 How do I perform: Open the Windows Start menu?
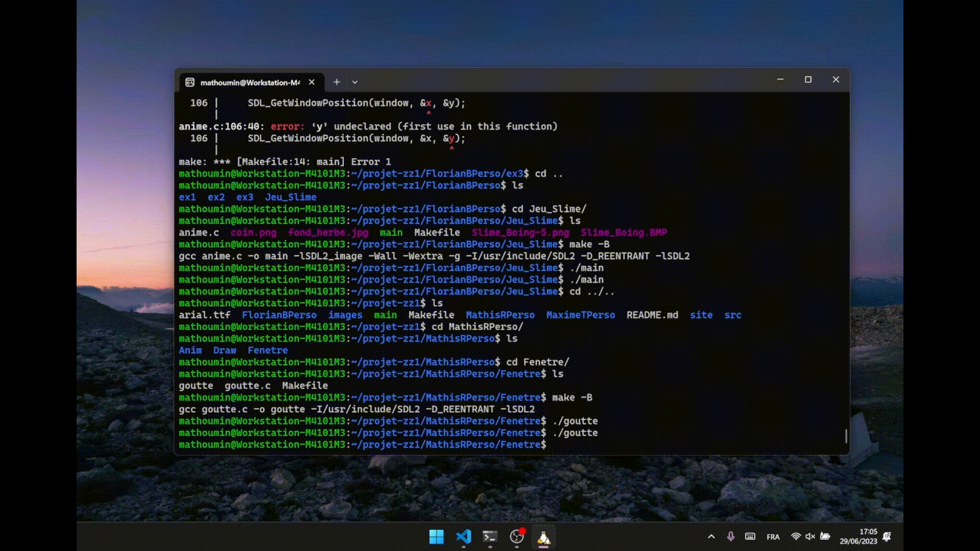tap(436, 537)
